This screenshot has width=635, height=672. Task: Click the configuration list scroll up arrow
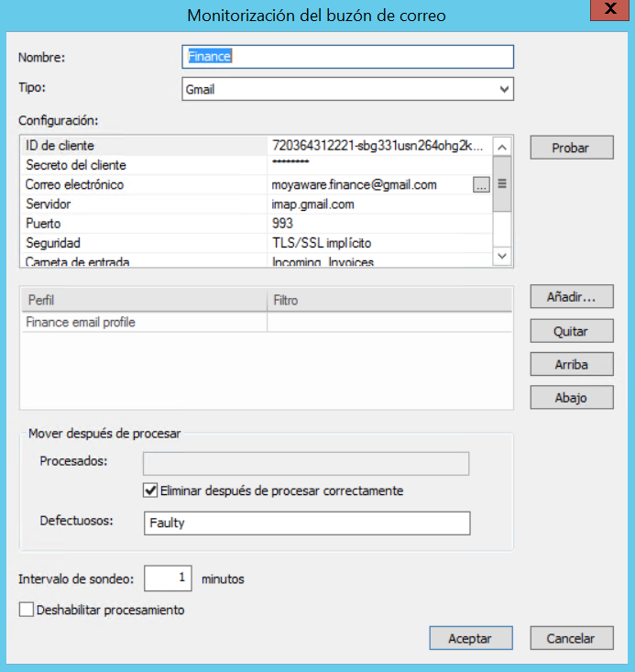point(502,148)
